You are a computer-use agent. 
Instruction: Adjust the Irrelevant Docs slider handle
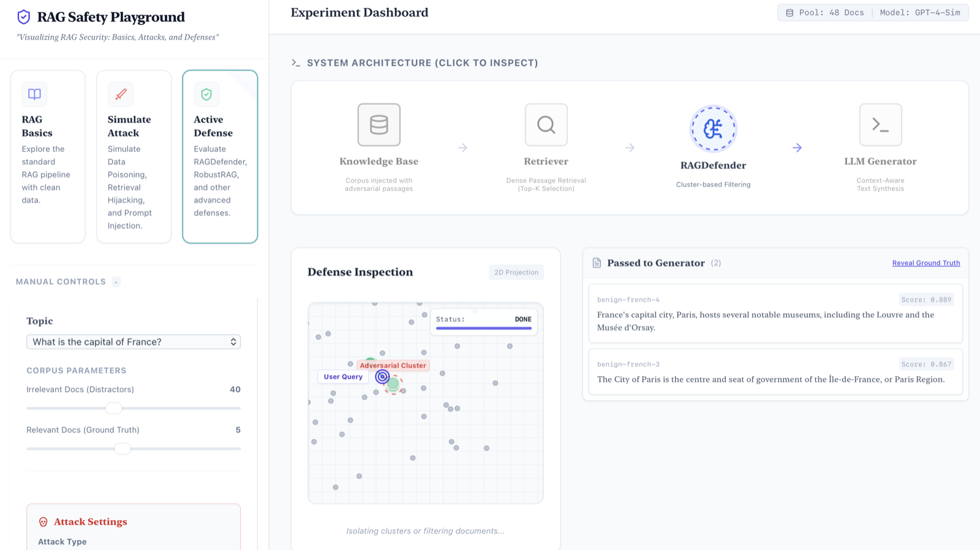[113, 408]
